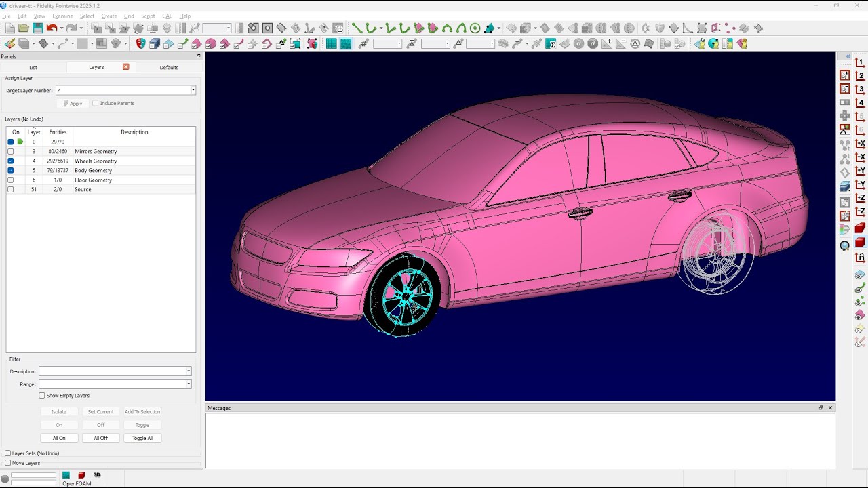The image size is (868, 488).
Task: Click the All On button
Action: [59, 438]
